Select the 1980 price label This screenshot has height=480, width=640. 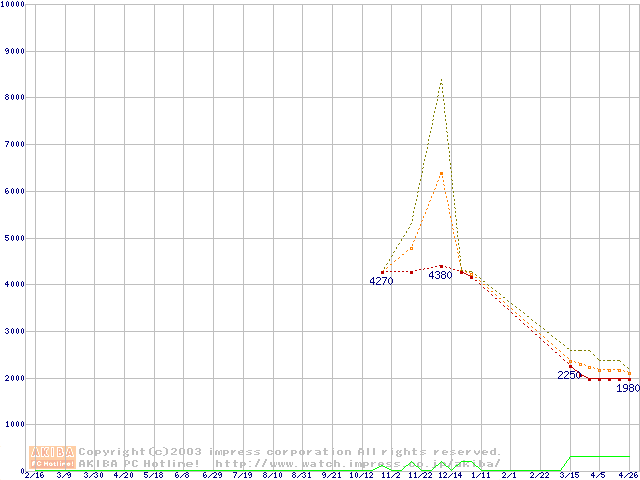pos(627,388)
